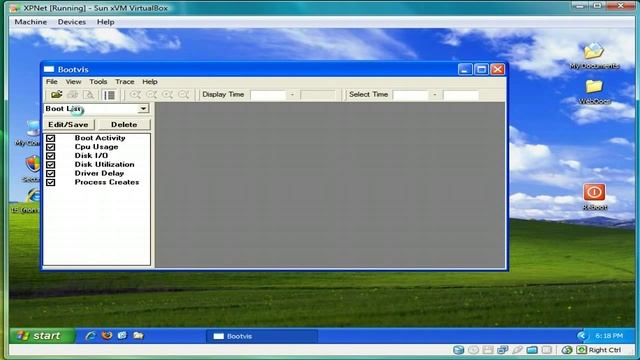
Task: Click the Print Preview icon in Bootvis toolbar
Action: tap(89, 95)
